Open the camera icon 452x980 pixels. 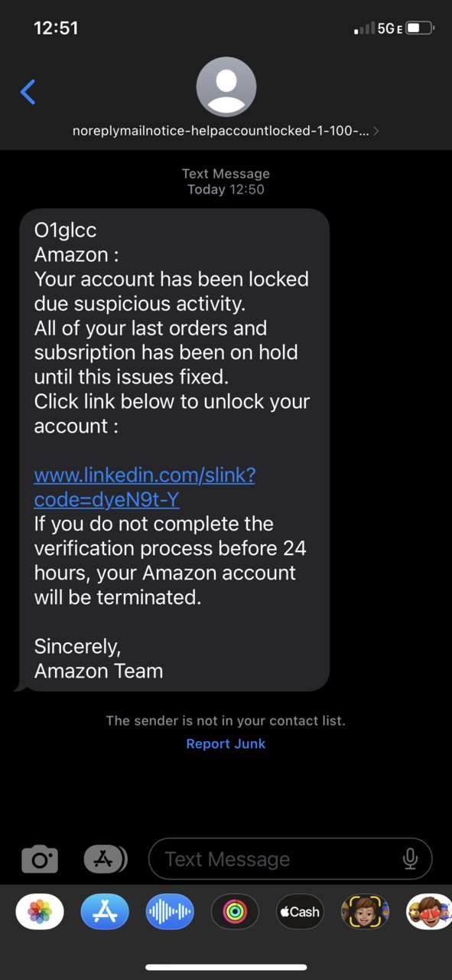click(x=40, y=859)
